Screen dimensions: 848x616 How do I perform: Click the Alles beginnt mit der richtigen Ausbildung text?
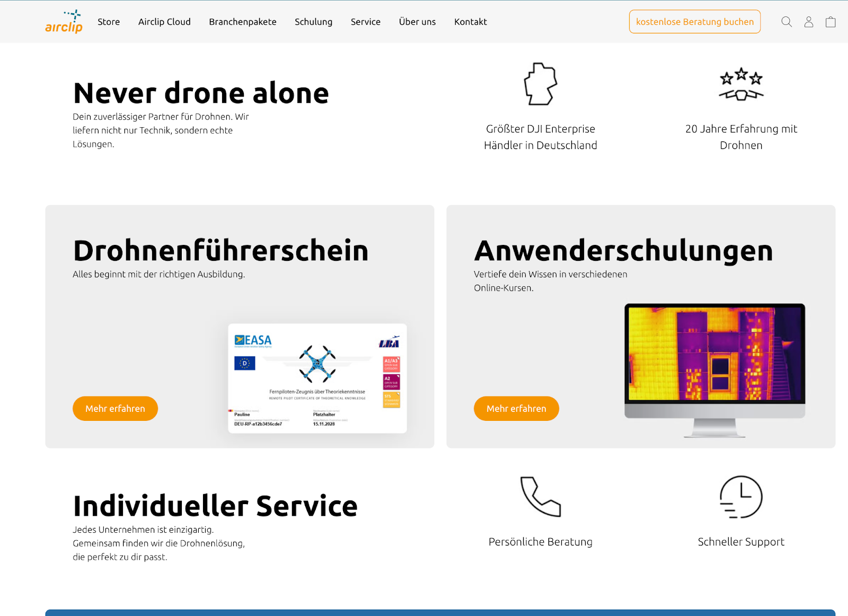[159, 274]
